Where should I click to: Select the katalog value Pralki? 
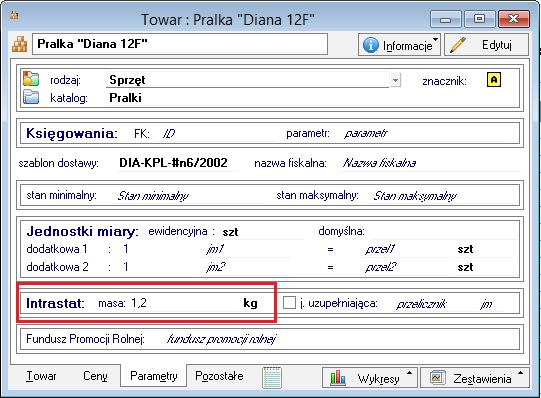[x=125, y=98]
